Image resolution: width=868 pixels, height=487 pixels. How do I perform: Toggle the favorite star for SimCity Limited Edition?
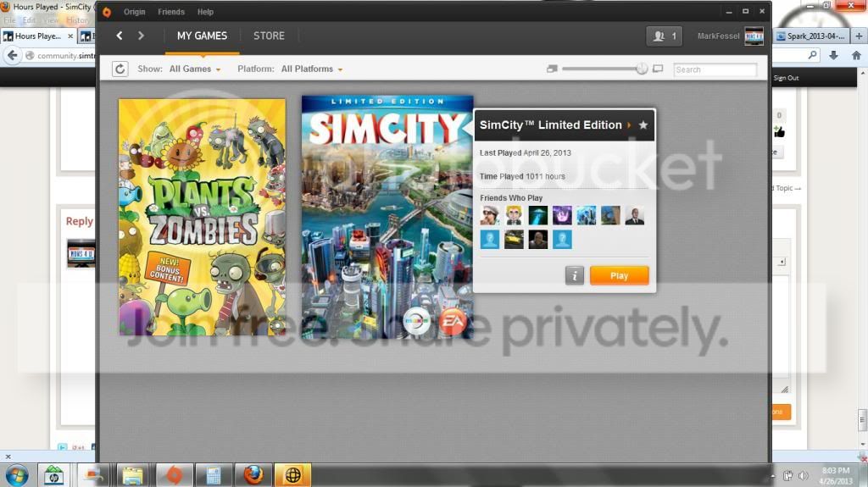(643, 125)
